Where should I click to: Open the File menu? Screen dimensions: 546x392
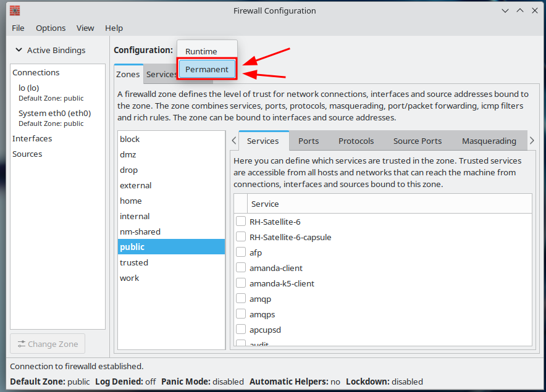(x=18, y=28)
